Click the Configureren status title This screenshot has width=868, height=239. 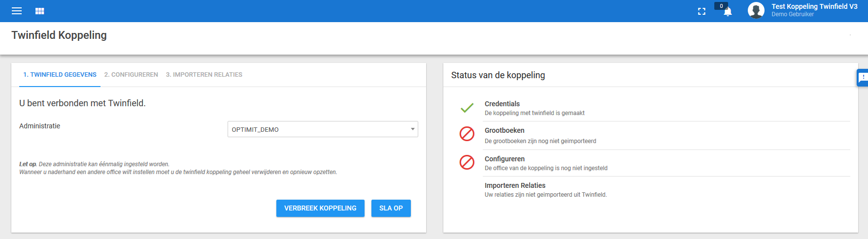click(504, 159)
